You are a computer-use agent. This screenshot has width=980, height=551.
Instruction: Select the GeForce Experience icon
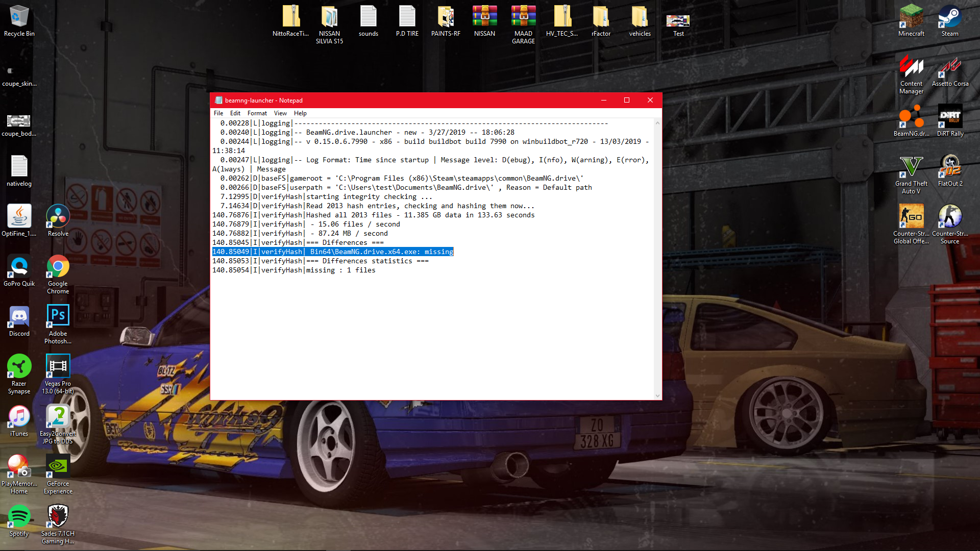(x=58, y=470)
